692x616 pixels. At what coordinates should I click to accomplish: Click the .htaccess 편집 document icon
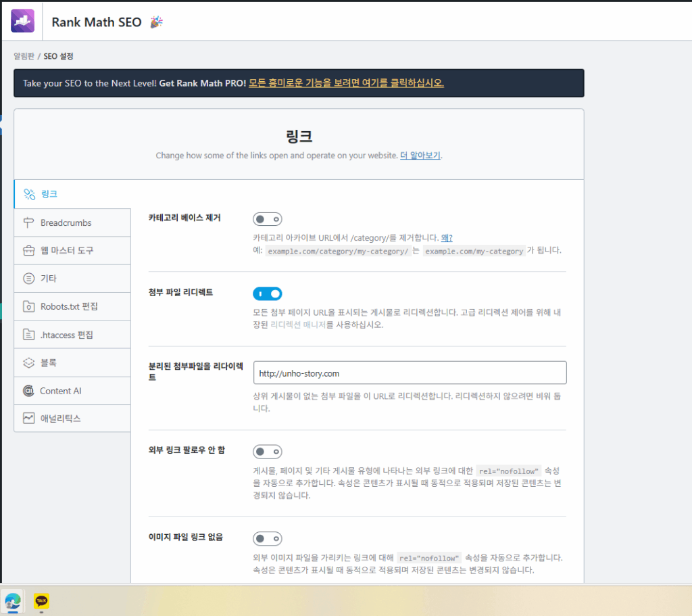point(28,334)
